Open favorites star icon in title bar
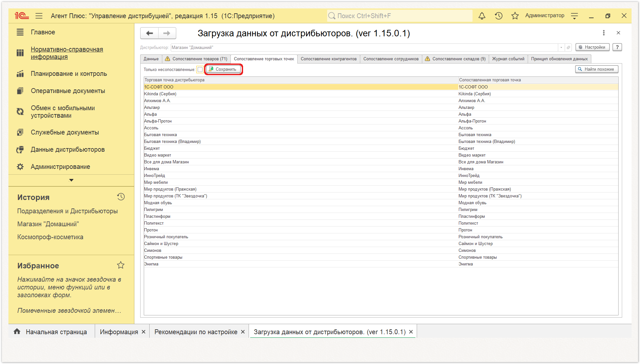 515,16
